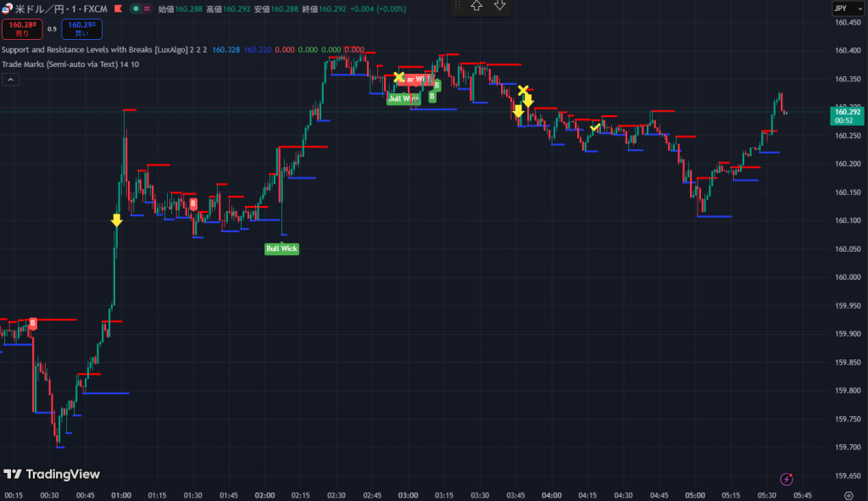Click the yellow checkmark trade mark on chart
Viewport: 868px width, 501px height.
pyautogui.click(x=595, y=127)
